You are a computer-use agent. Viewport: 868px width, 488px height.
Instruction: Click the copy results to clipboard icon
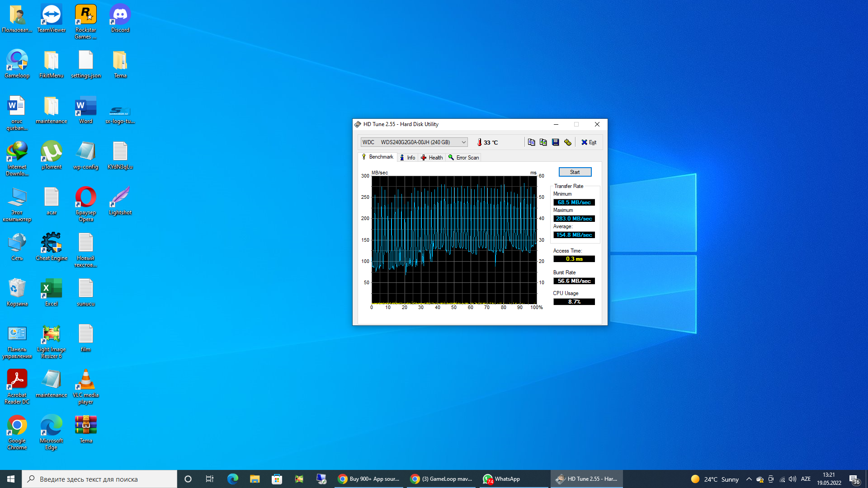point(531,142)
